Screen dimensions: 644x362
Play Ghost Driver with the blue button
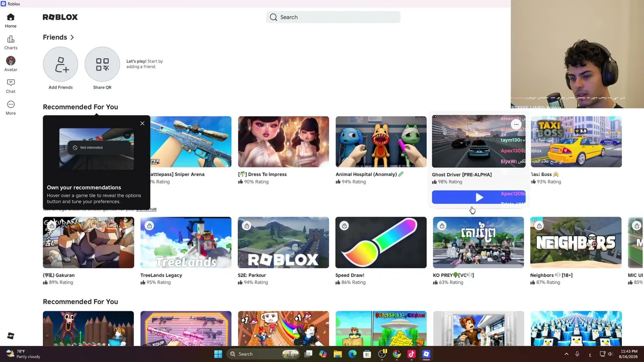(478, 197)
